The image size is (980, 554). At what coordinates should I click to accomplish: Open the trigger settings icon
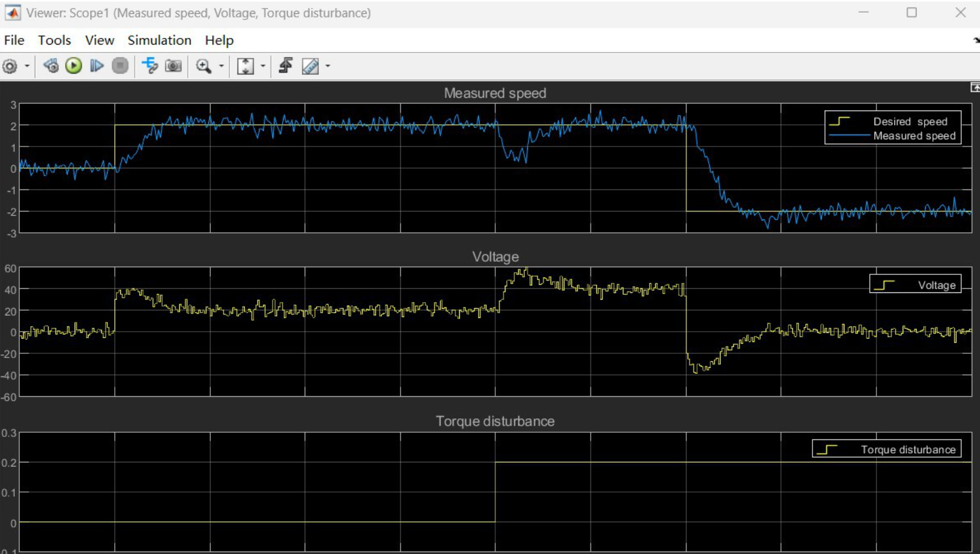(x=286, y=66)
